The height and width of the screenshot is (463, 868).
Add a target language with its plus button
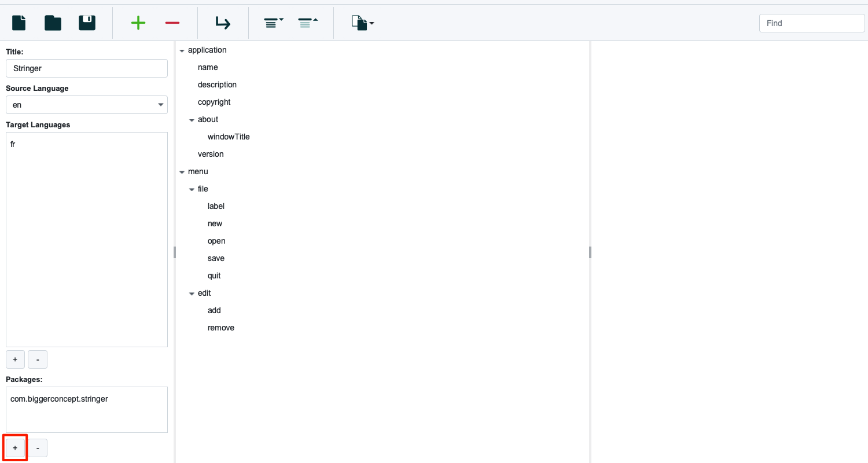point(15,359)
